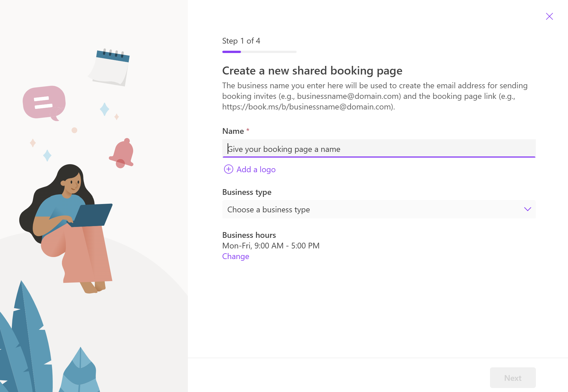Close the booking page setup dialog

(x=549, y=16)
